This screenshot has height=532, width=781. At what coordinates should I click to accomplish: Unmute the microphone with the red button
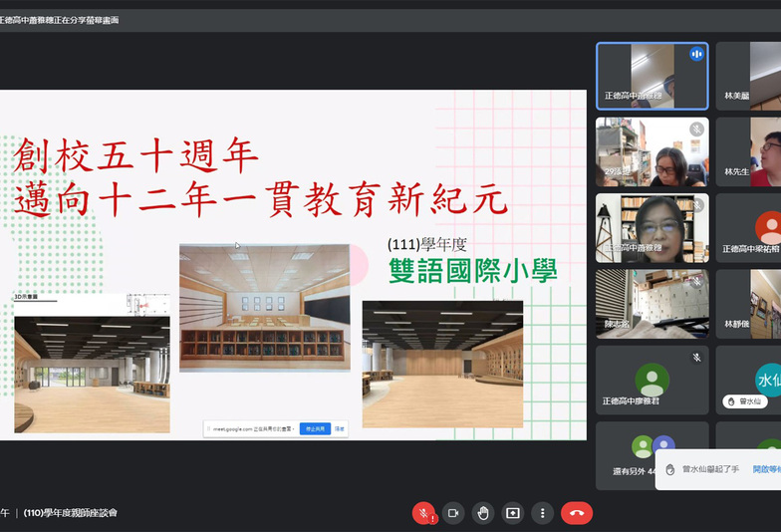tap(424, 513)
